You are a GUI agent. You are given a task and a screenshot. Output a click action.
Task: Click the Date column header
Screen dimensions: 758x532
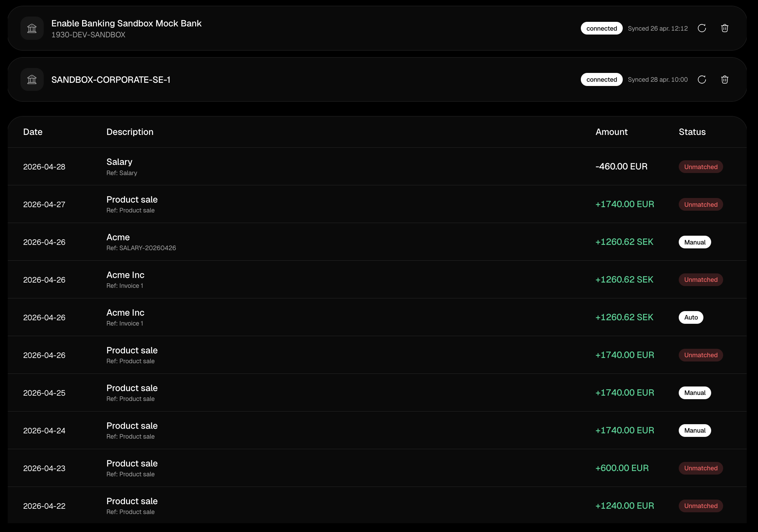[33, 132]
